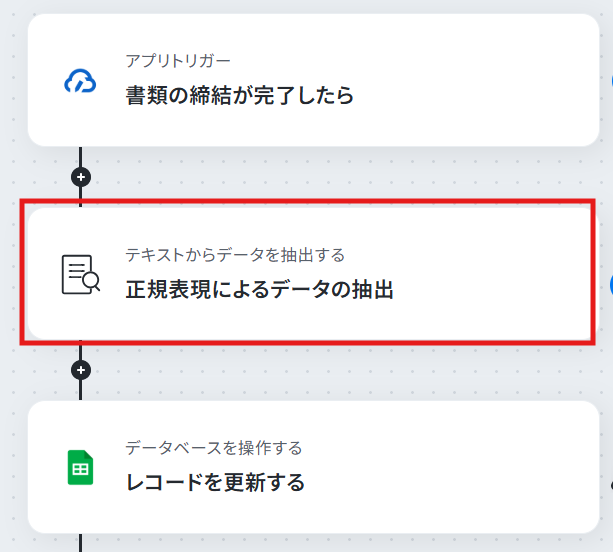Click connector line below レコードを更新する card
Image resolution: width=613 pixels, height=552 pixels.
tap(81, 543)
